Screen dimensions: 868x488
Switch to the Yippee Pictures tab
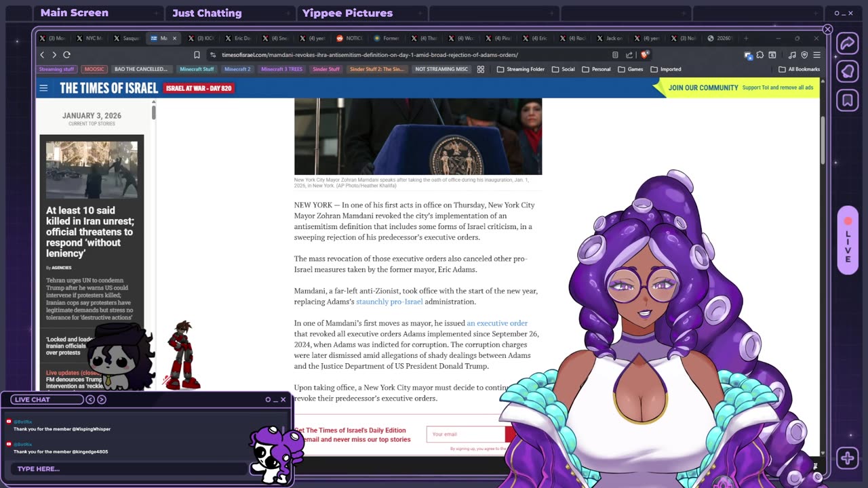(x=362, y=13)
